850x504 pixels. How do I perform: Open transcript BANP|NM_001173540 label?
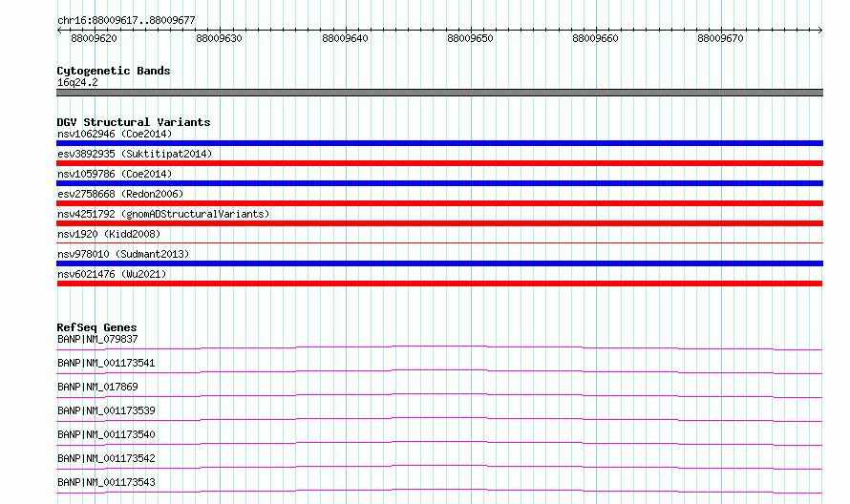pos(106,434)
